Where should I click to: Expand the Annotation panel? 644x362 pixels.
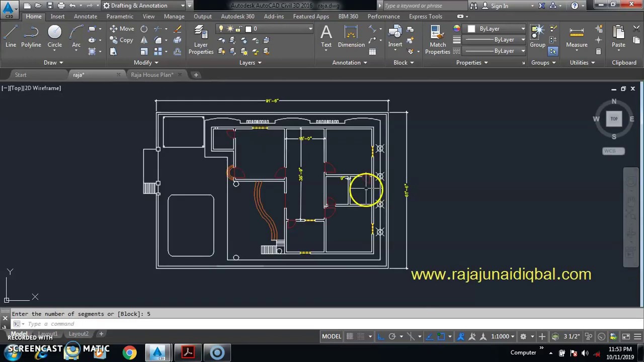[350, 62]
